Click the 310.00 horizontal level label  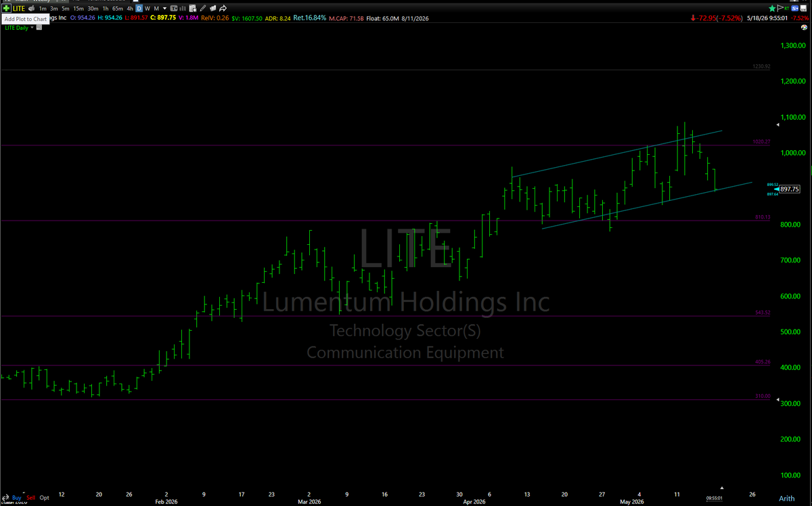[x=763, y=396]
